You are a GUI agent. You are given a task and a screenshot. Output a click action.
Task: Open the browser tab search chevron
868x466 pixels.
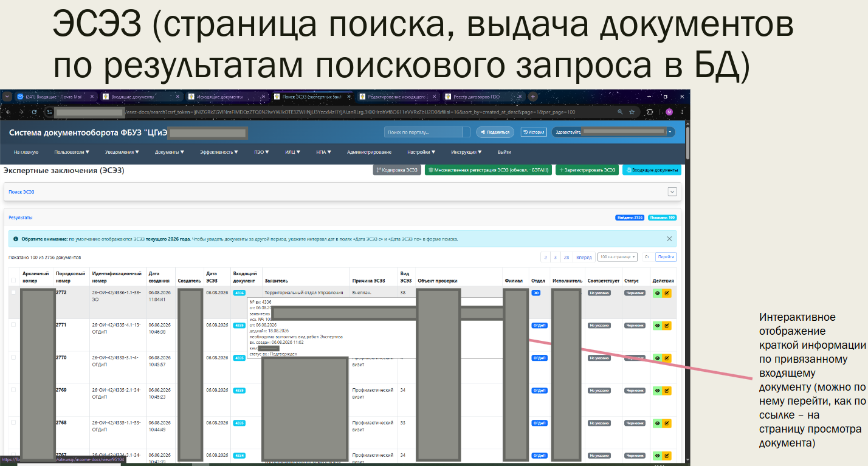[7, 97]
